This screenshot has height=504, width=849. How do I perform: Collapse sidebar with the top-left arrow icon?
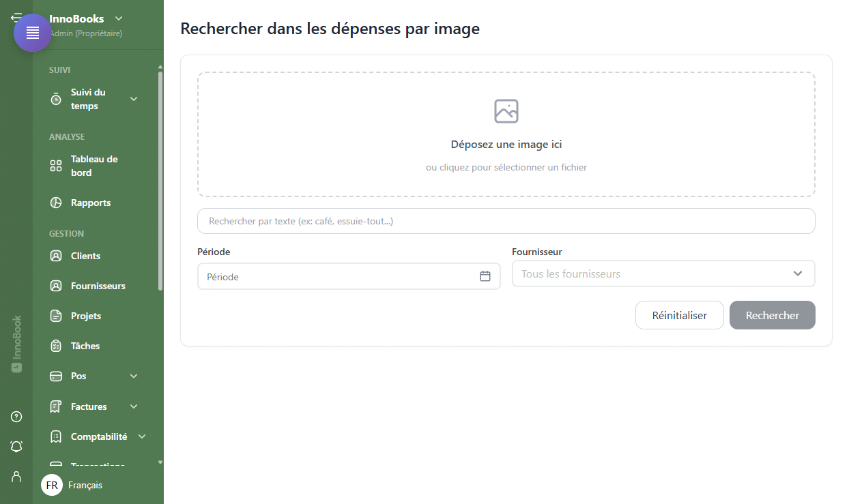tap(16, 17)
